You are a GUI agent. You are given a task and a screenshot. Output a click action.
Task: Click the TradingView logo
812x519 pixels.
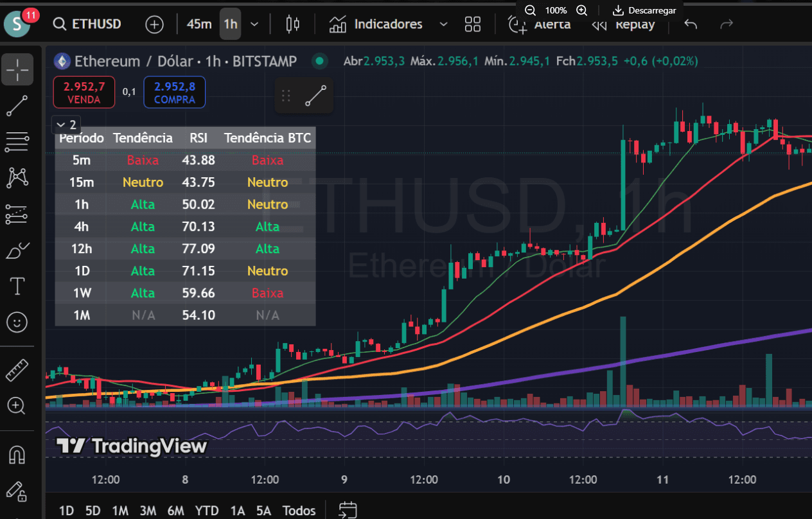coord(132,446)
